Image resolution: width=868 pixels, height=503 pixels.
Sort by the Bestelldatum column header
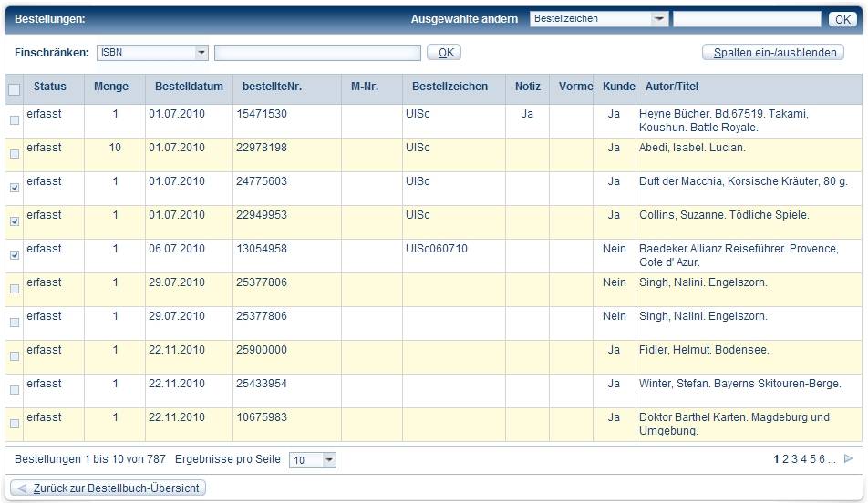tap(189, 87)
